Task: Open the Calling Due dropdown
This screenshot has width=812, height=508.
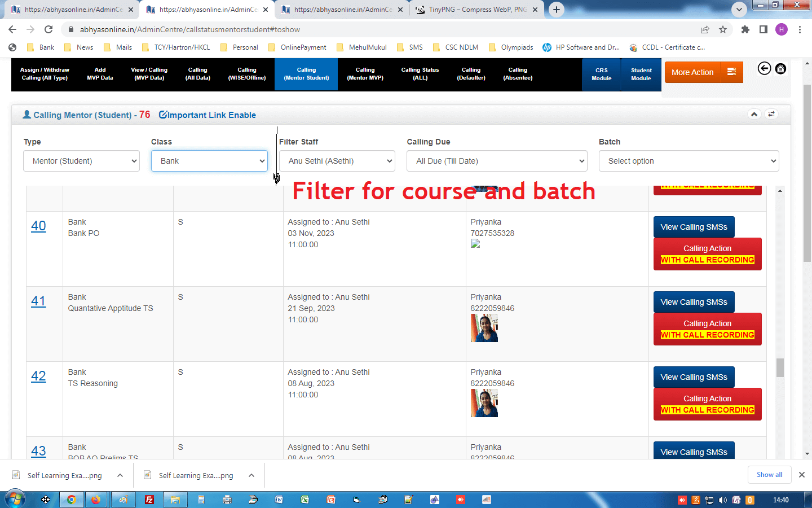Action: tap(497, 161)
